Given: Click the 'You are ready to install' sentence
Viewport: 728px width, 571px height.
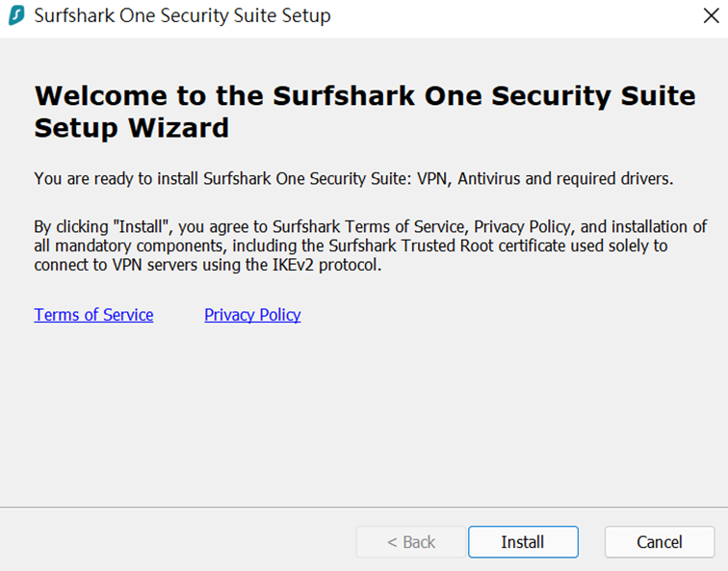Looking at the screenshot, I should point(353,179).
